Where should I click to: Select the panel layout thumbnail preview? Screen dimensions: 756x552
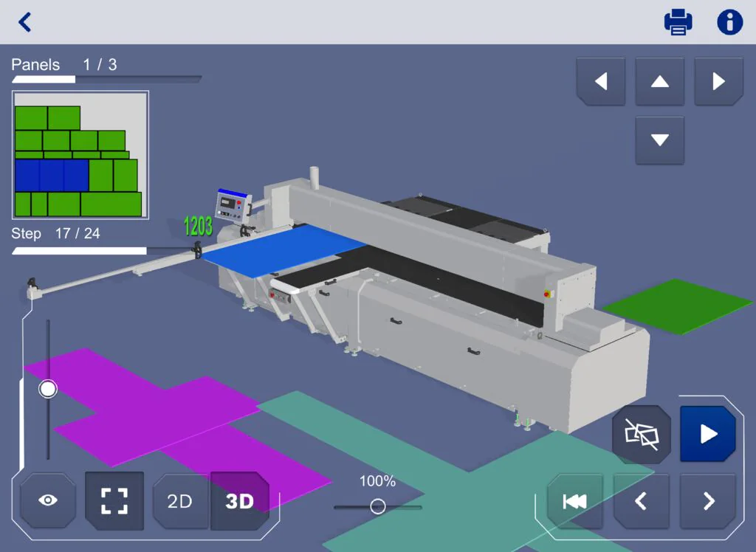coord(80,155)
